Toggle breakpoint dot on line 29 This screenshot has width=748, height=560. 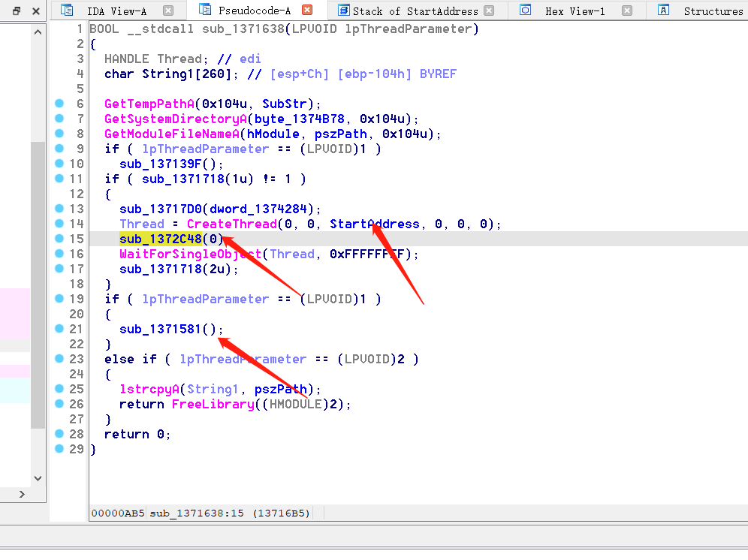(59, 448)
